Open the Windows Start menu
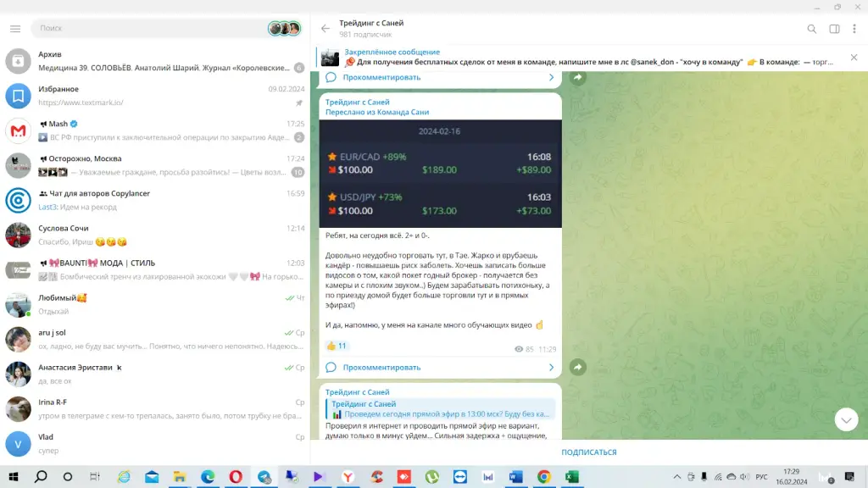 click(14, 477)
